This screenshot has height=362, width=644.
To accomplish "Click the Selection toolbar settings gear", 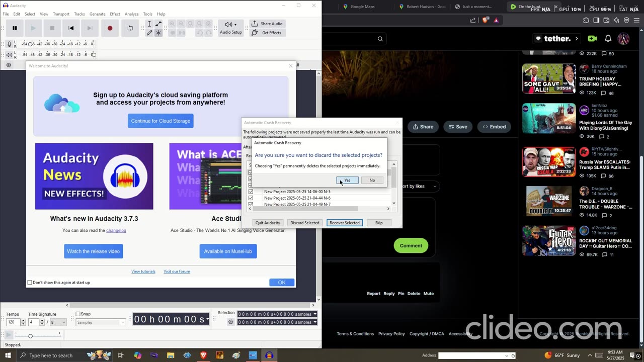I will (231, 322).
